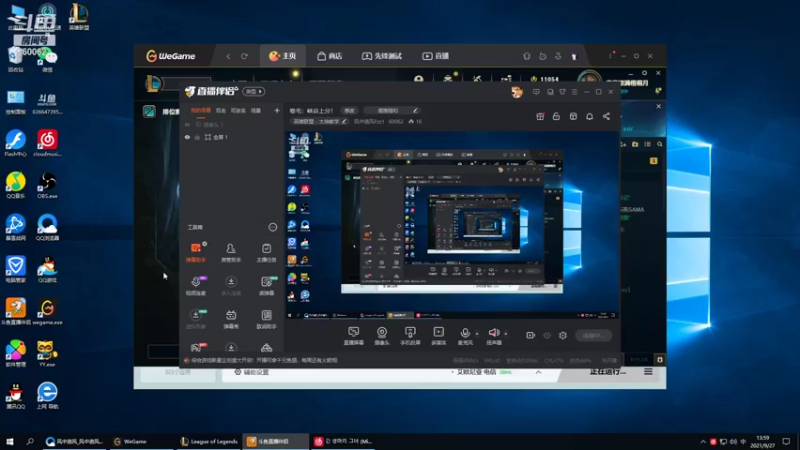
Task: Click scrolling announcement text in 直播伴侣
Action: coord(264,360)
